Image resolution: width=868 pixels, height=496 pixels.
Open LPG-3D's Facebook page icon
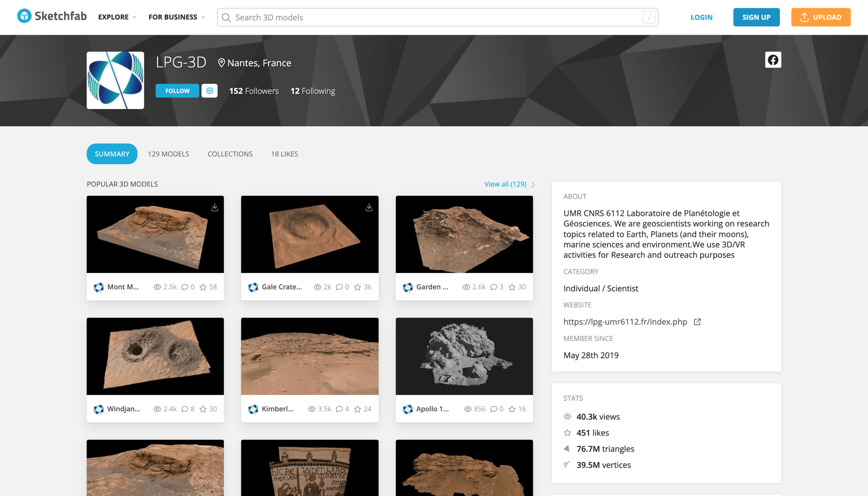(x=773, y=60)
